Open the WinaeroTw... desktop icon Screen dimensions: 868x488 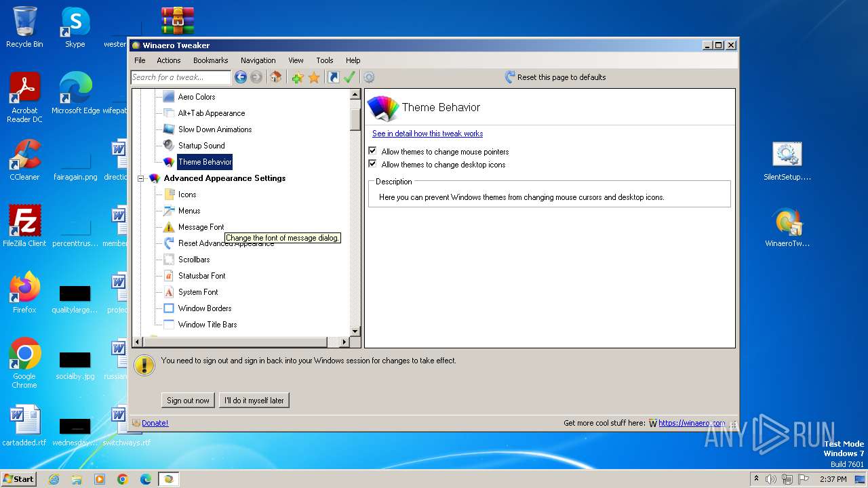tap(787, 228)
